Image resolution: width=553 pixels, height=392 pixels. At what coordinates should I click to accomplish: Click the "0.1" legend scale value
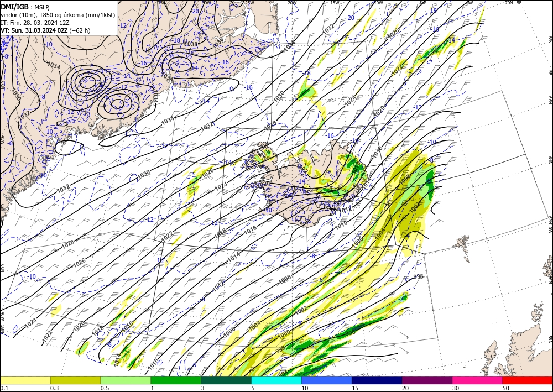point(4,388)
